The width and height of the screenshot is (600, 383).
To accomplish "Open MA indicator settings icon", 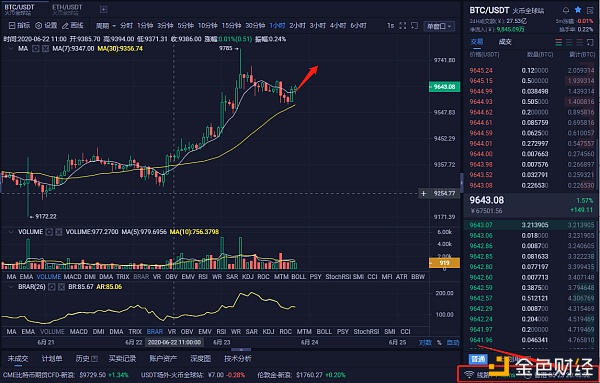I will pyautogui.click(x=36, y=49).
